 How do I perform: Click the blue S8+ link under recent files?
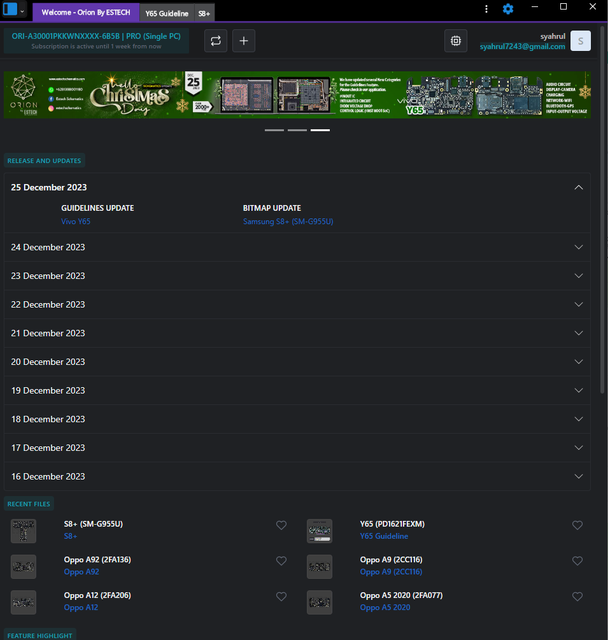coord(70,536)
